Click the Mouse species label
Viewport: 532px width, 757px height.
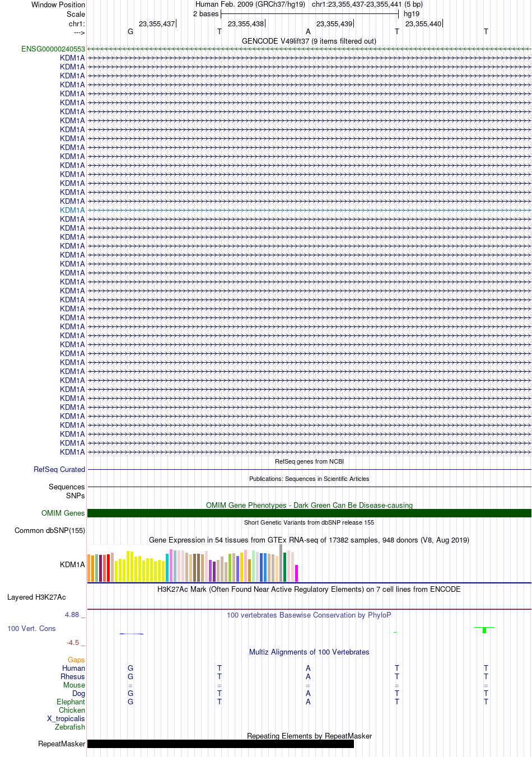coord(74,685)
